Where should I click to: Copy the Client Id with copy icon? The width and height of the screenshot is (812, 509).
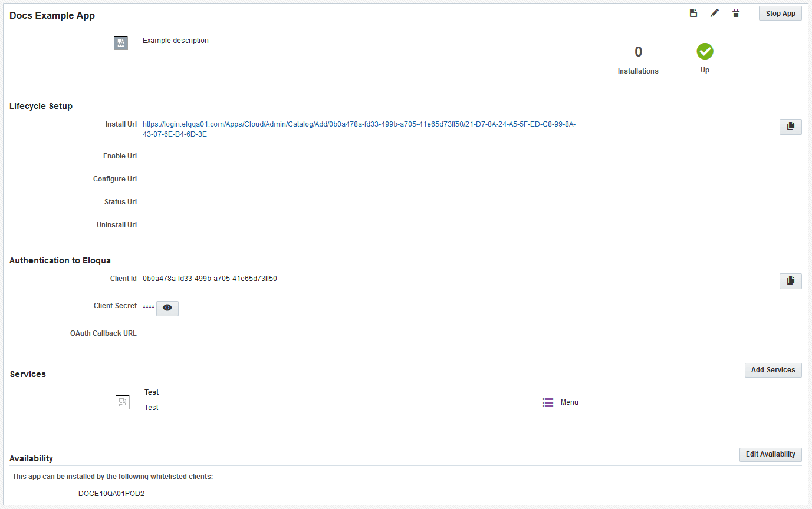point(790,281)
